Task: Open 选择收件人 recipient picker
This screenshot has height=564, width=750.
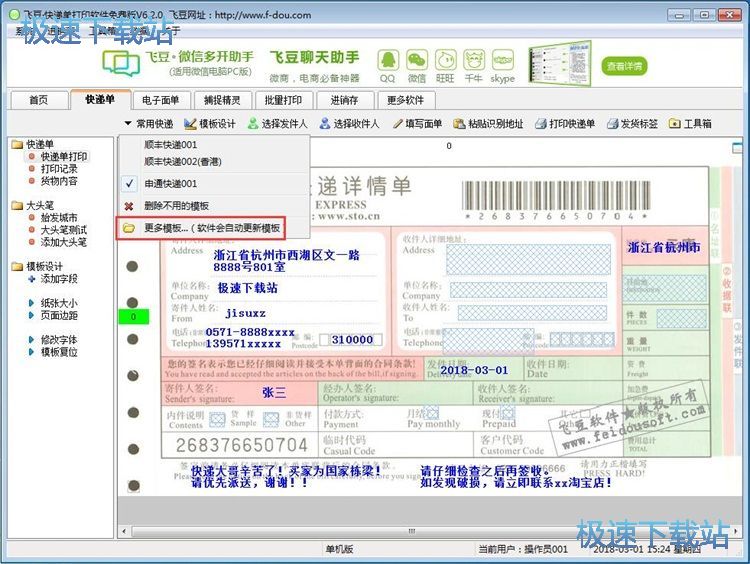Action: click(x=350, y=124)
